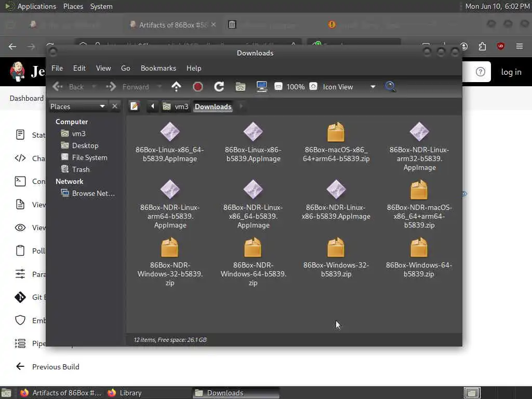Viewport: 532px width, 399px height.
Task: Open the Go menu
Action: point(126,68)
